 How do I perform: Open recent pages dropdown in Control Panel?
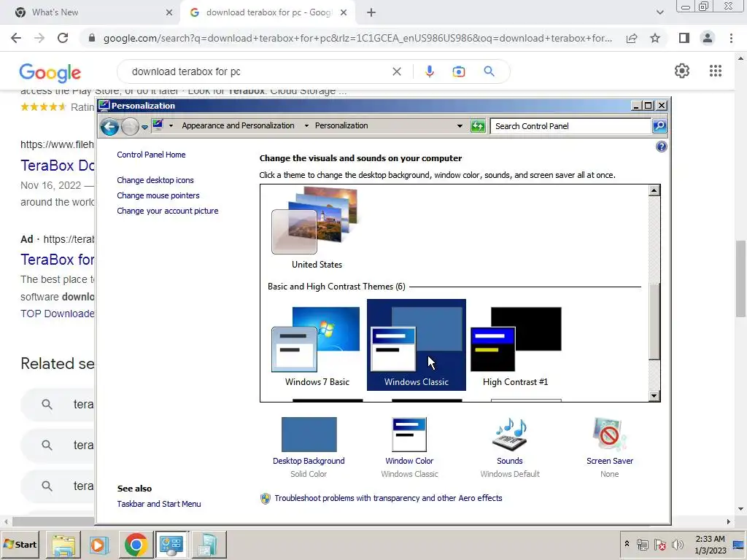[144, 127]
